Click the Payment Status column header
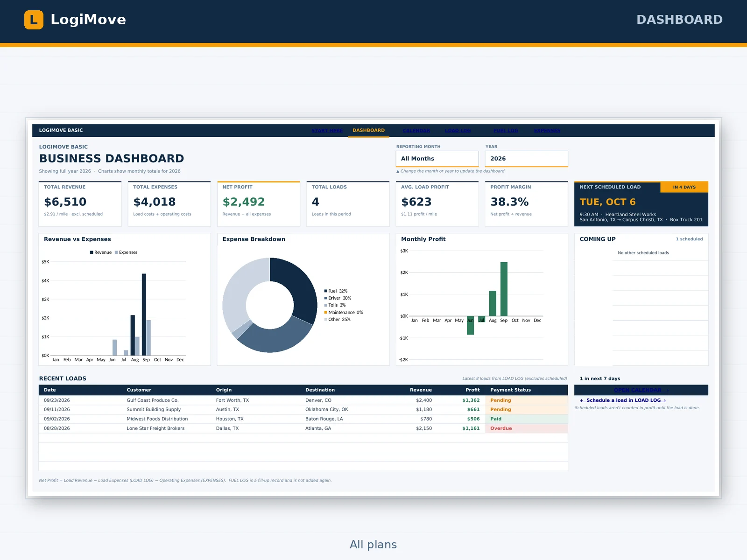The height and width of the screenshot is (560, 747). [510, 390]
